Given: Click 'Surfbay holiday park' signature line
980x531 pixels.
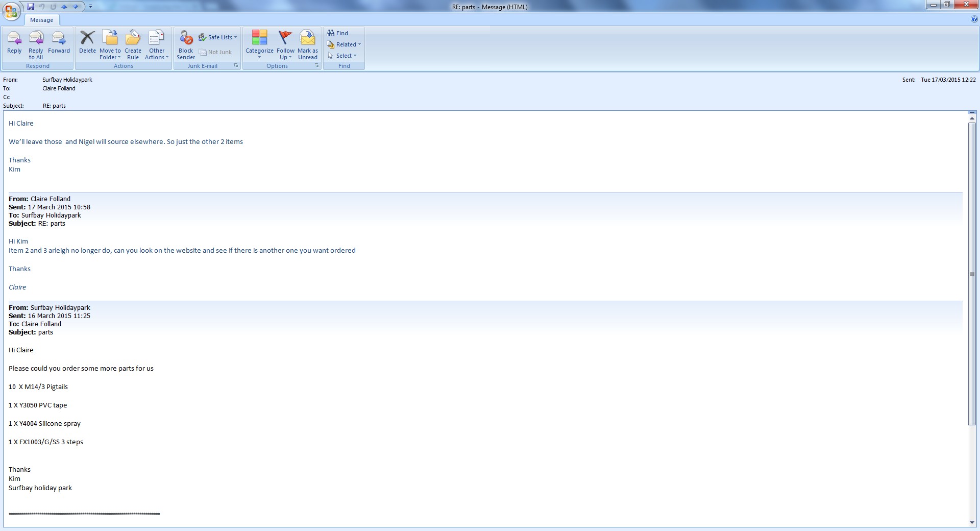Looking at the screenshot, I should pyautogui.click(x=40, y=488).
